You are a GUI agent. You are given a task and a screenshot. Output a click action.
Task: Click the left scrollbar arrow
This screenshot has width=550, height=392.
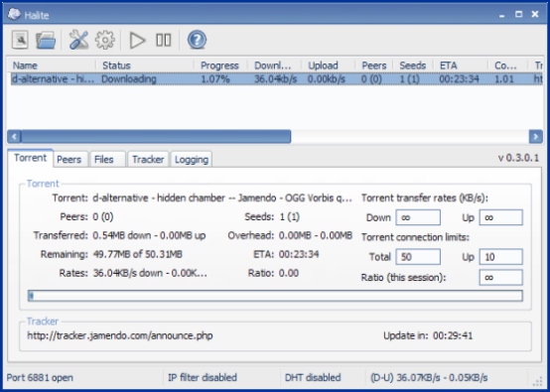(14, 136)
